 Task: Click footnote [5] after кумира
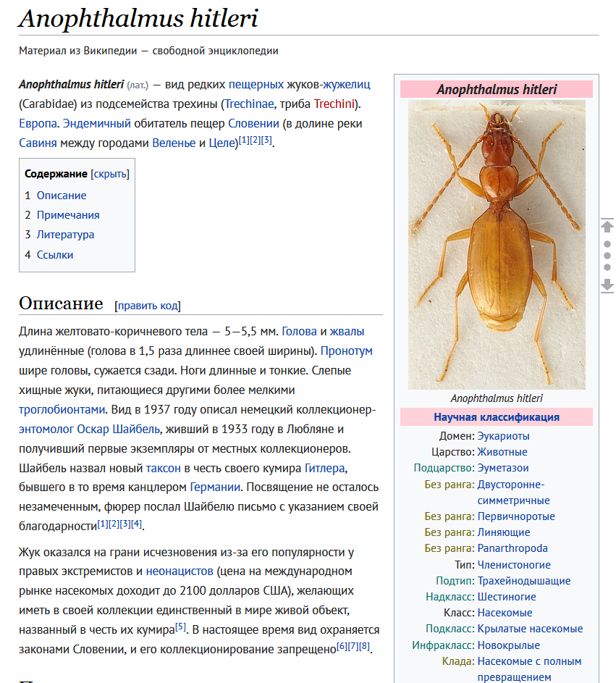[180, 627]
